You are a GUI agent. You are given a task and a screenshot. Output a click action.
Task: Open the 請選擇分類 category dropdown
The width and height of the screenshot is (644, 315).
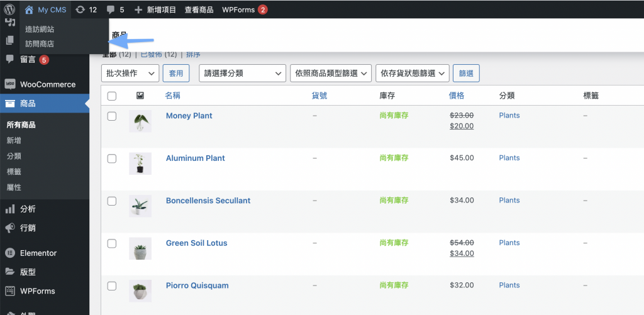[242, 73]
